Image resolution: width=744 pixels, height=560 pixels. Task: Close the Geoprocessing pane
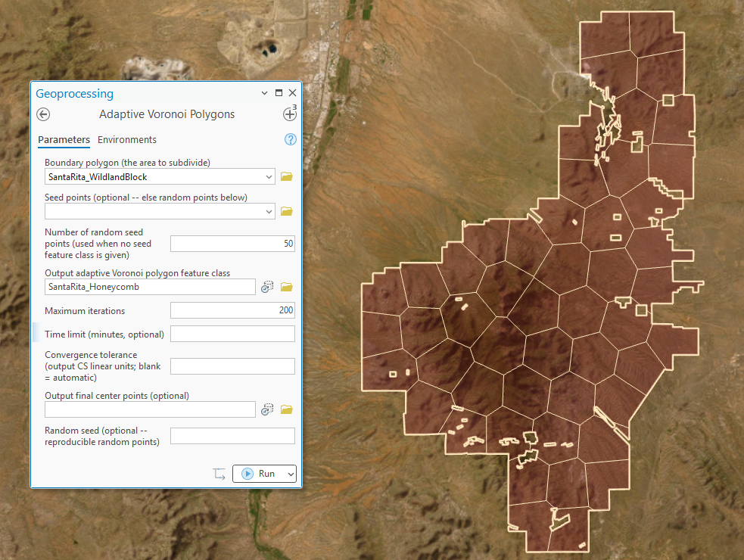click(x=293, y=93)
